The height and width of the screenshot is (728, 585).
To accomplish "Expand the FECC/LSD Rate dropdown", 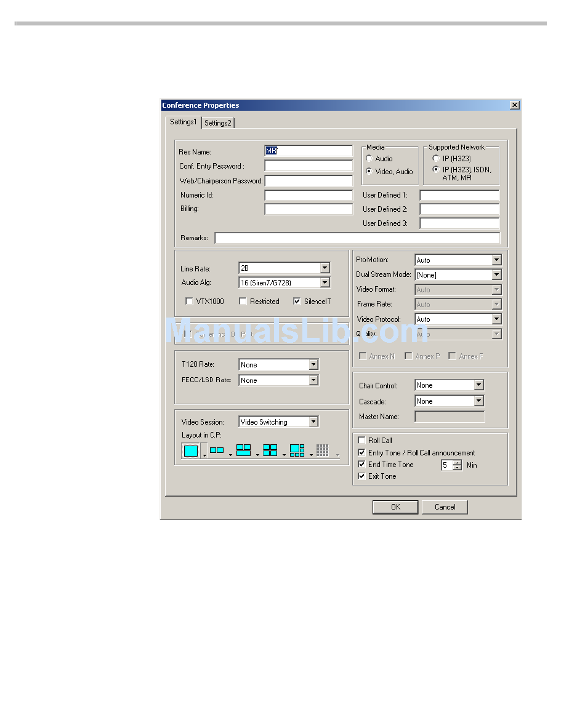I will click(313, 380).
